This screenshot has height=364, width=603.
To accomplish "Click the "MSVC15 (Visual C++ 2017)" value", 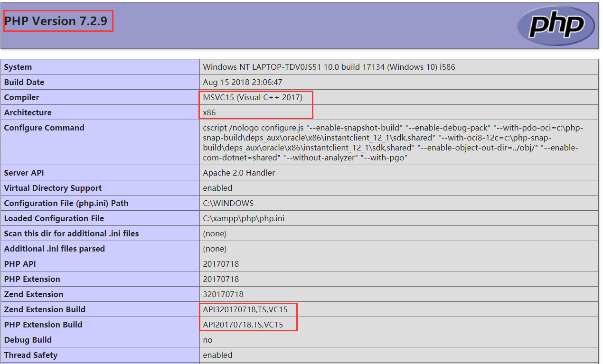I will tap(253, 97).
